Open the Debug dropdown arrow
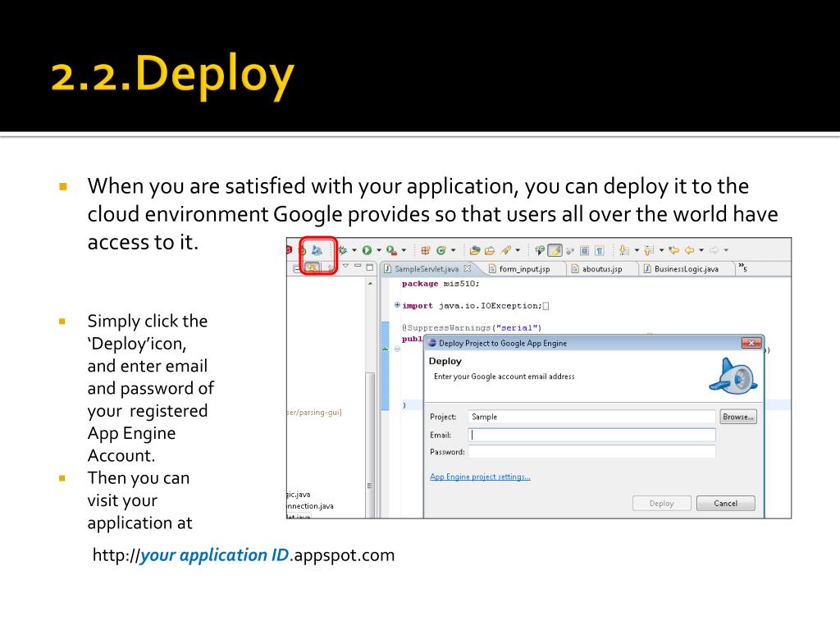The height and width of the screenshot is (630, 840). click(x=354, y=250)
